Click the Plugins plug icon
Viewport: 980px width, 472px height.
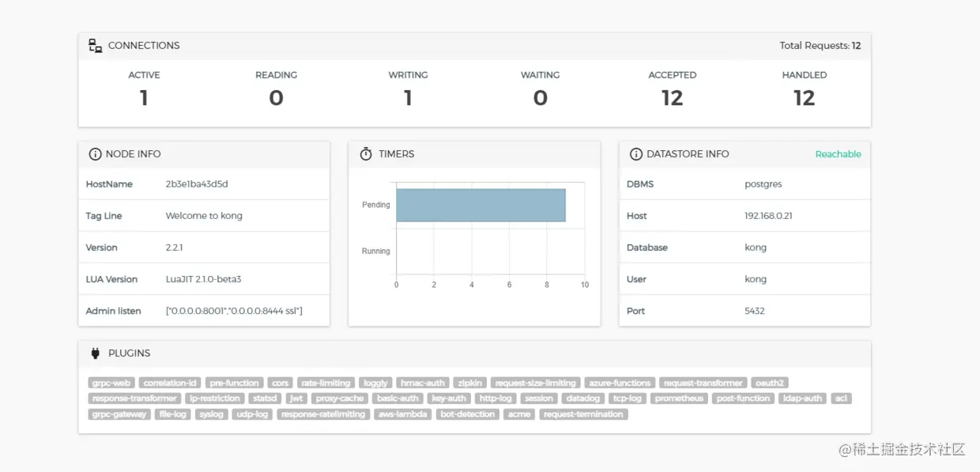pyautogui.click(x=95, y=353)
